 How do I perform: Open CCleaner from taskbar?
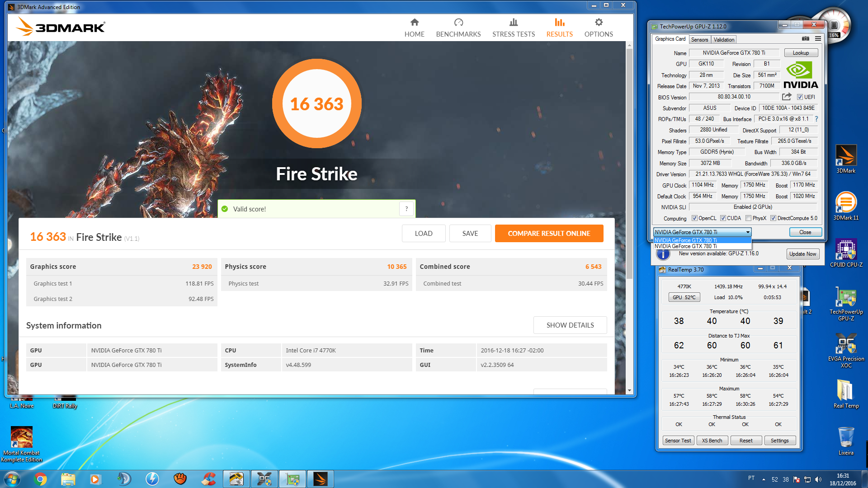pos(208,479)
